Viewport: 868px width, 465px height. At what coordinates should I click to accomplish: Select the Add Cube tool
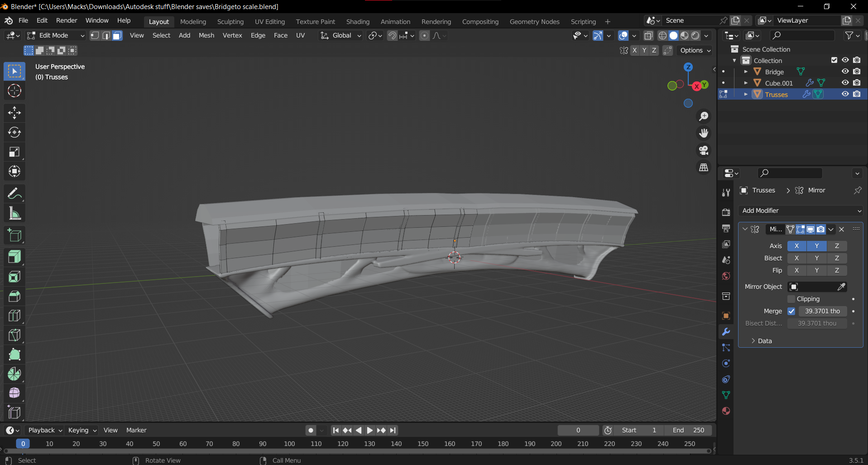[x=14, y=235]
